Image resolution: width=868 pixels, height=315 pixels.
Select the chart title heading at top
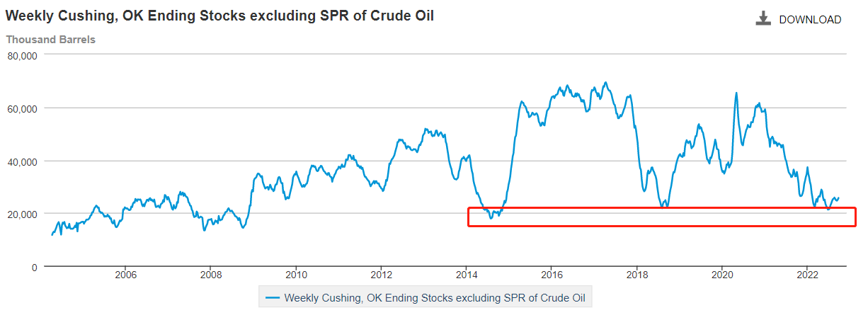[x=219, y=16]
